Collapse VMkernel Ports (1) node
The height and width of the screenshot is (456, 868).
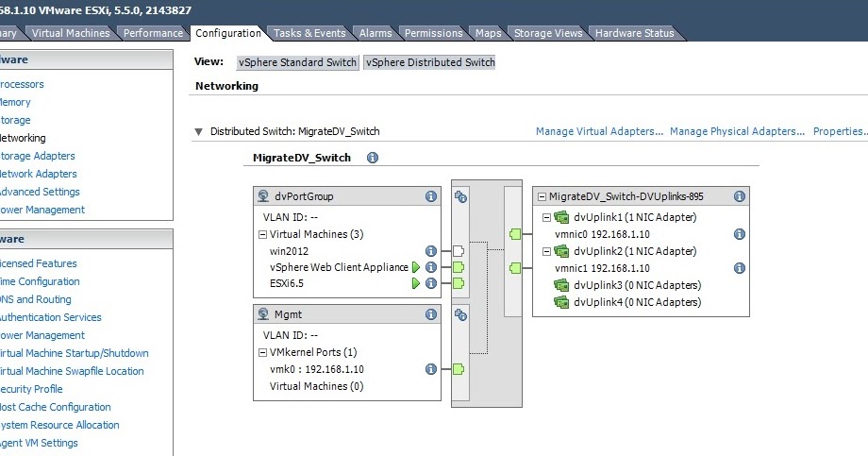tap(262, 352)
